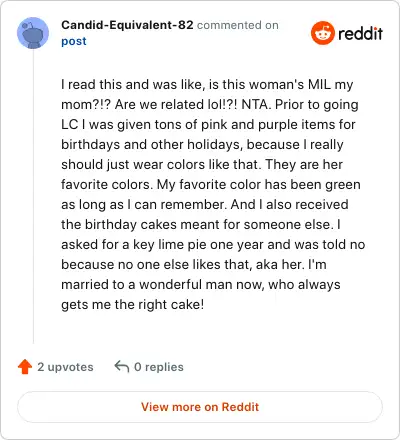Click the "View more on Reddit" button
Viewport: 400px width, 440px height.
[200, 407]
